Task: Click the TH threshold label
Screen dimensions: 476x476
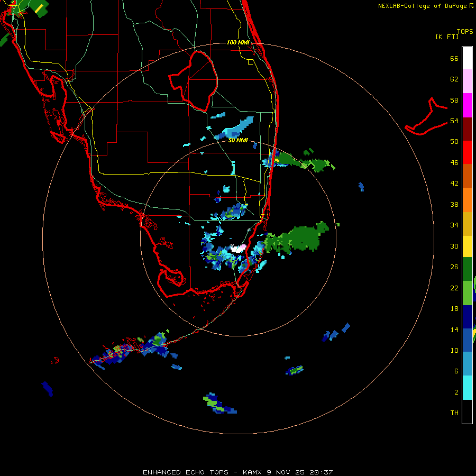Action: (x=454, y=413)
